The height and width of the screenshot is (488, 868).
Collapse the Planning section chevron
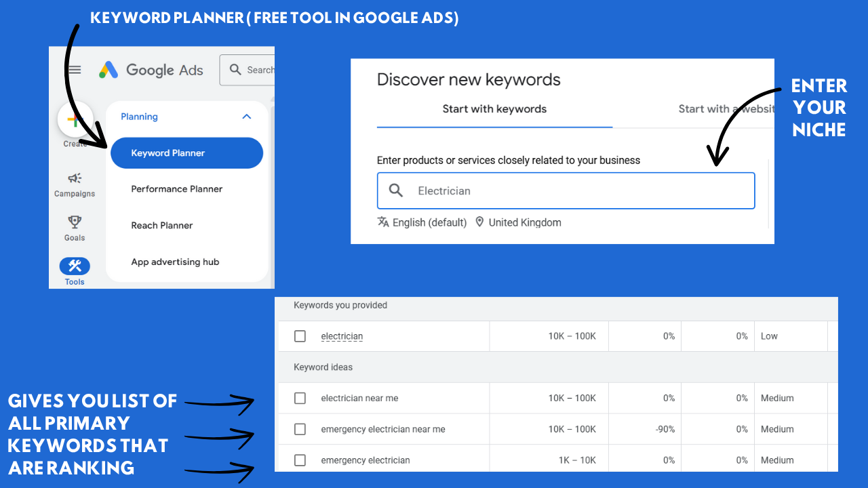coord(247,117)
